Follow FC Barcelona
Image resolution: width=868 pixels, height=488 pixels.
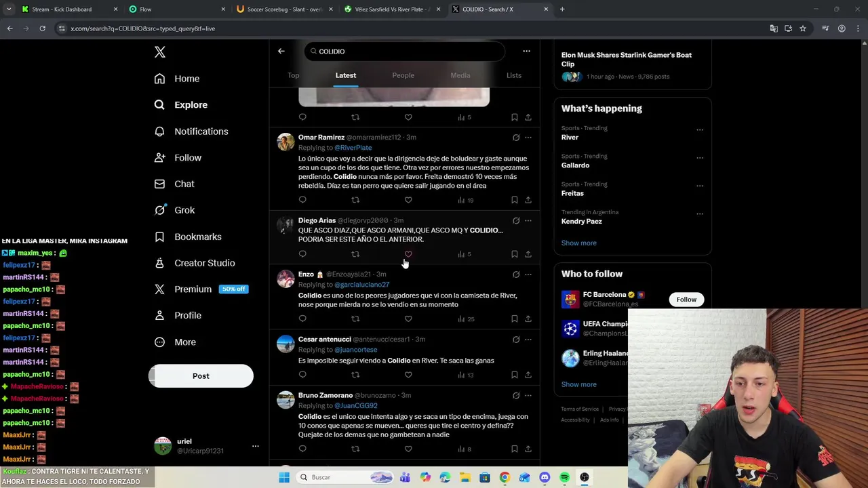click(x=686, y=300)
